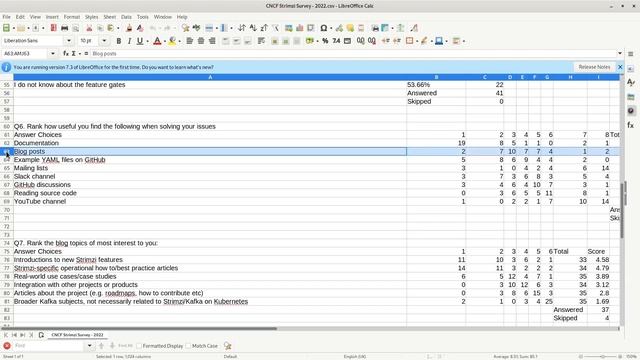Open Font Color dropdown arrow
The height and width of the screenshot is (360, 640).
164,41
